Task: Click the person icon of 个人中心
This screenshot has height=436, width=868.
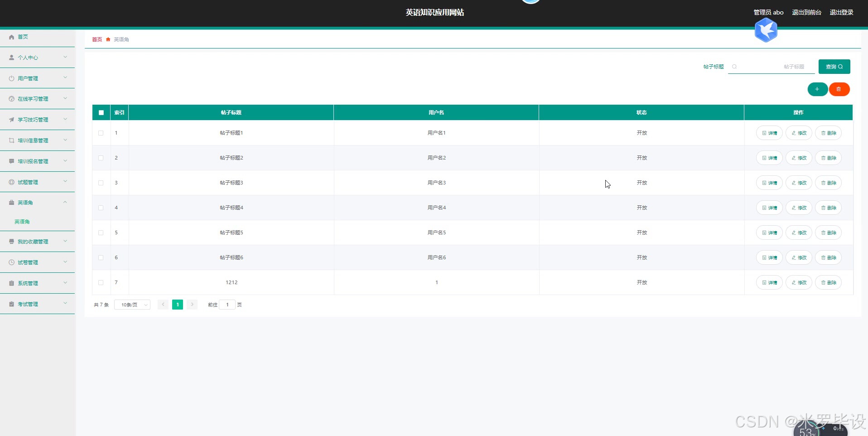Action: coord(12,58)
